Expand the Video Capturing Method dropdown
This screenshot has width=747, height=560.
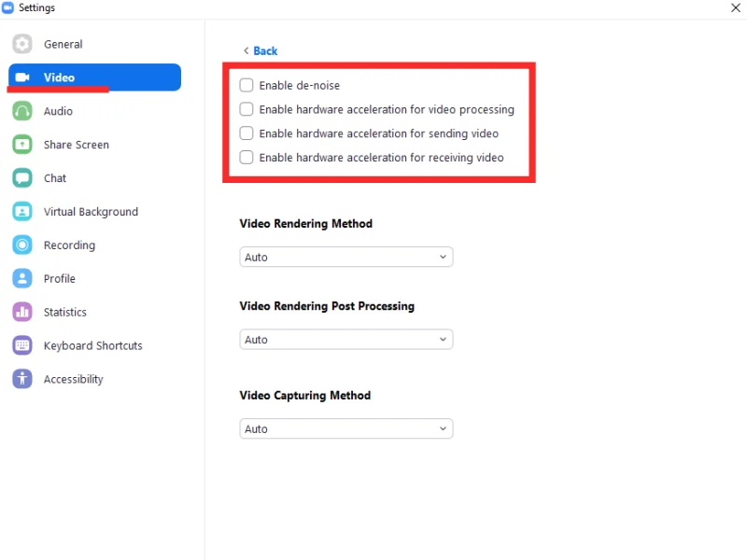click(x=345, y=429)
